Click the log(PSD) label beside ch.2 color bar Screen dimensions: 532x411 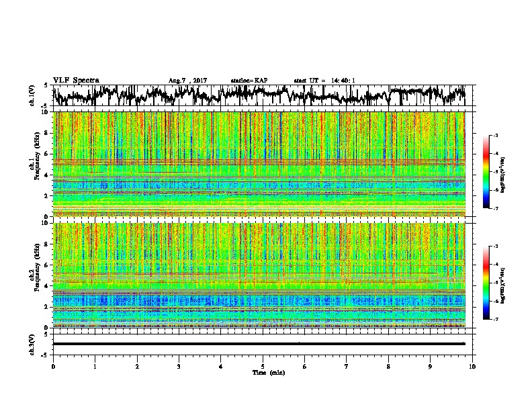(x=503, y=285)
